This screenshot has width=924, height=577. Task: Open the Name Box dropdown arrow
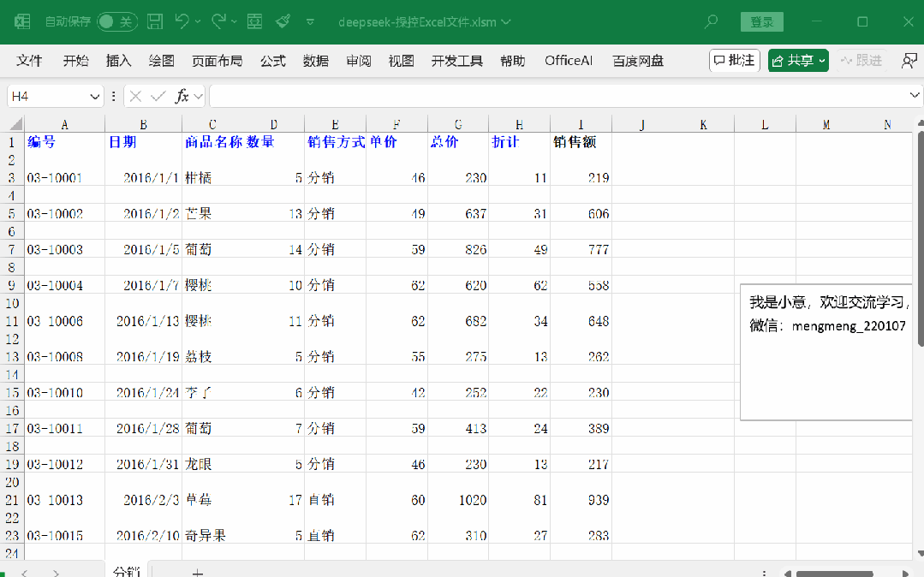click(x=94, y=96)
